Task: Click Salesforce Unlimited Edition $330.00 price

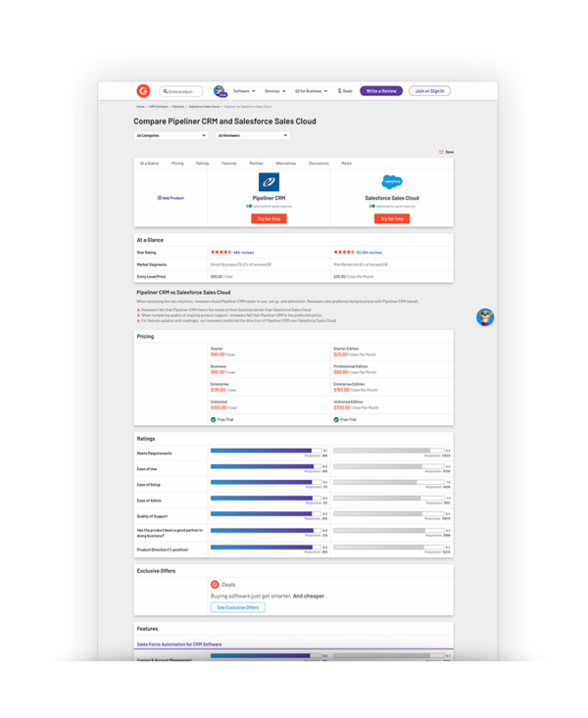Action: [342, 408]
